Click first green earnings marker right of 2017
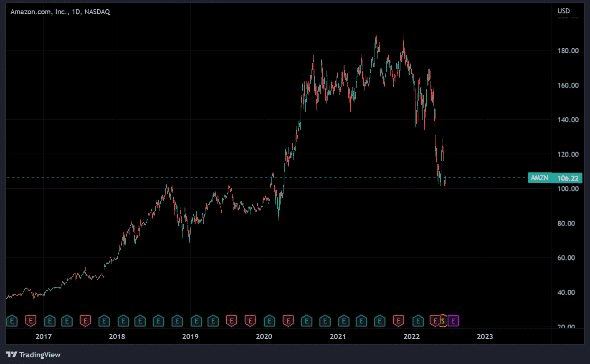The image size is (590, 364). coord(50,321)
